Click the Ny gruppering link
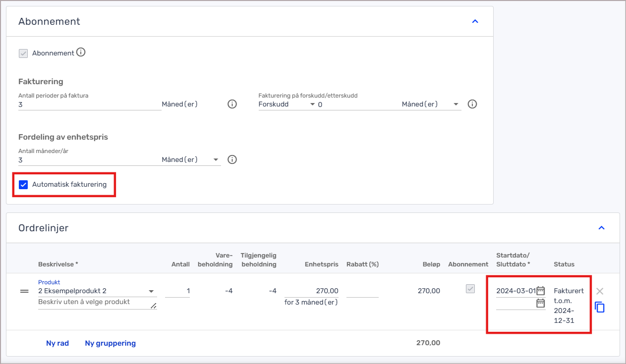The width and height of the screenshot is (626, 364). pyautogui.click(x=110, y=343)
